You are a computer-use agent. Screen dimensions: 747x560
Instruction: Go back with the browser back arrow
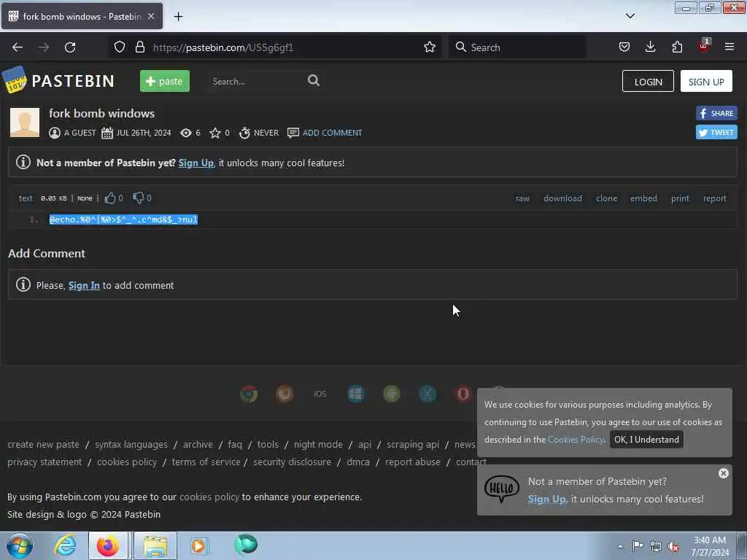click(x=18, y=47)
